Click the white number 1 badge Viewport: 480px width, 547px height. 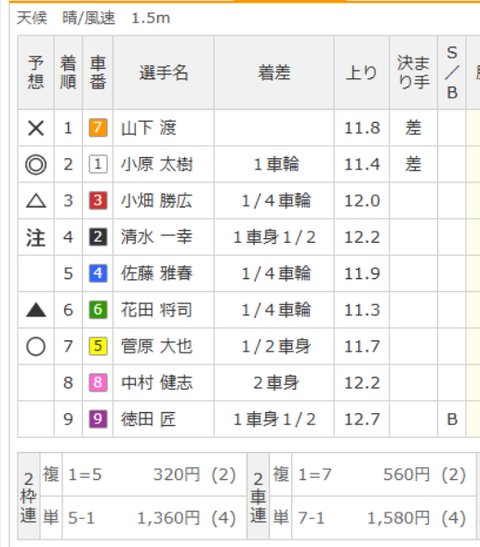tap(98, 164)
